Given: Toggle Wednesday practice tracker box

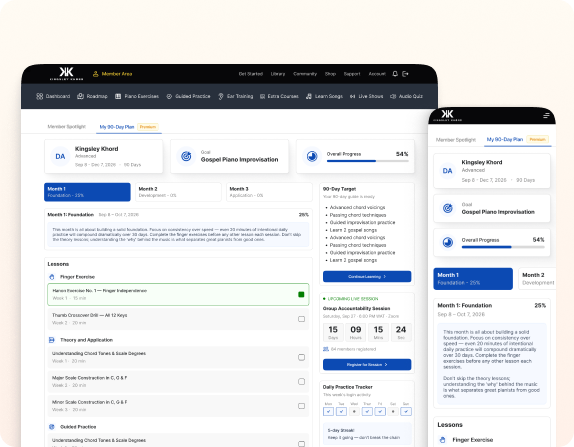Looking at the screenshot, I should [x=354, y=411].
